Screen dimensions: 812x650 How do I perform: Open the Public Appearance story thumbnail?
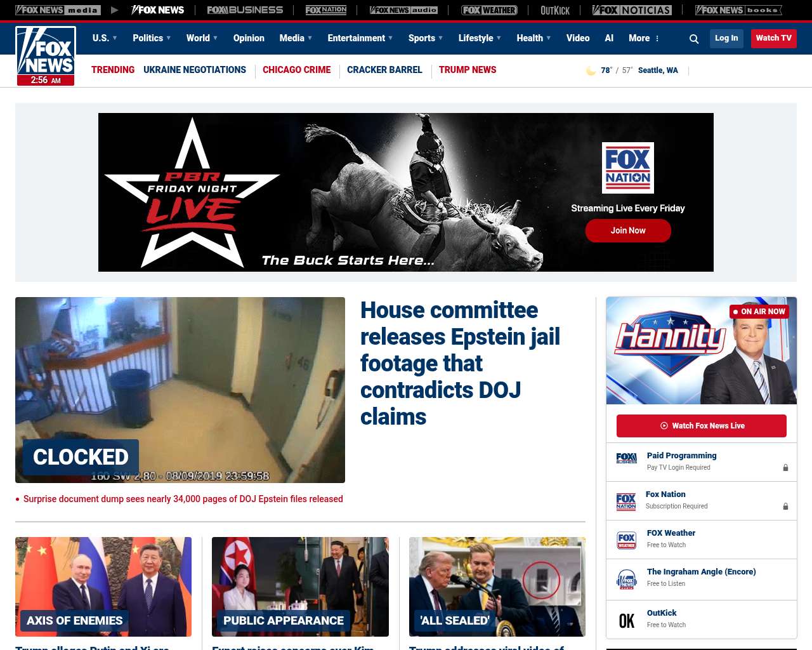tap(300, 587)
